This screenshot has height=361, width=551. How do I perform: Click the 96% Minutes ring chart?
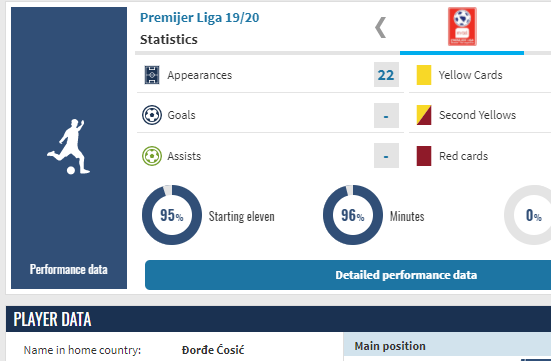(x=353, y=215)
